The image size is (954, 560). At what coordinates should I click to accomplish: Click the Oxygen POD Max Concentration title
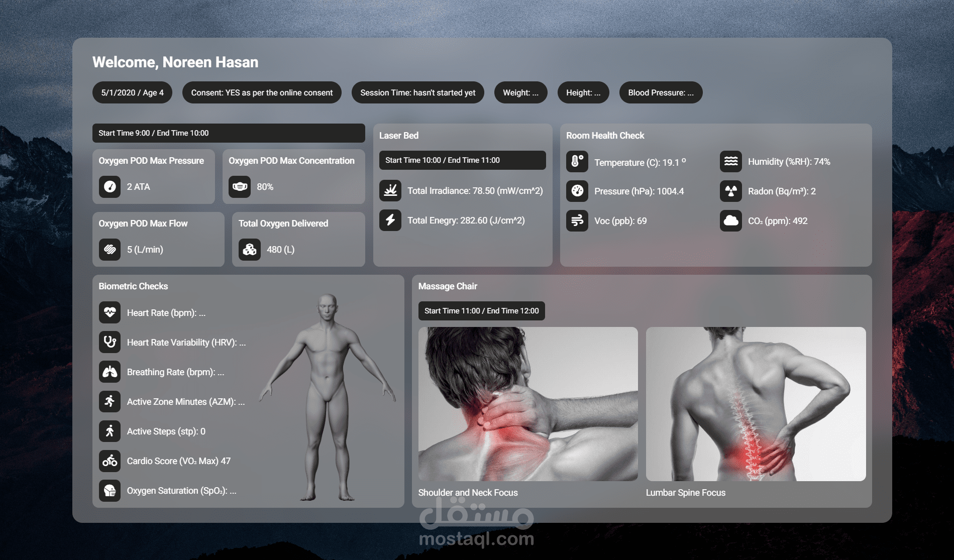(291, 161)
